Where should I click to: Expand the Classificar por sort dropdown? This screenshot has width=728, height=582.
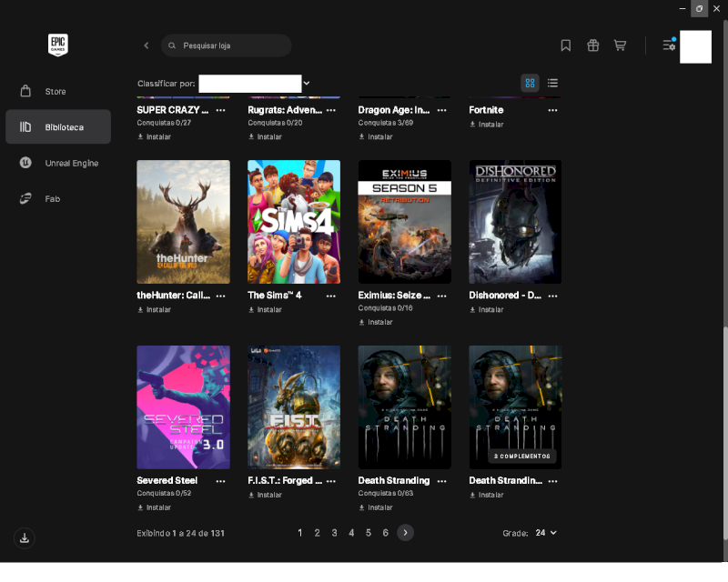pos(255,84)
